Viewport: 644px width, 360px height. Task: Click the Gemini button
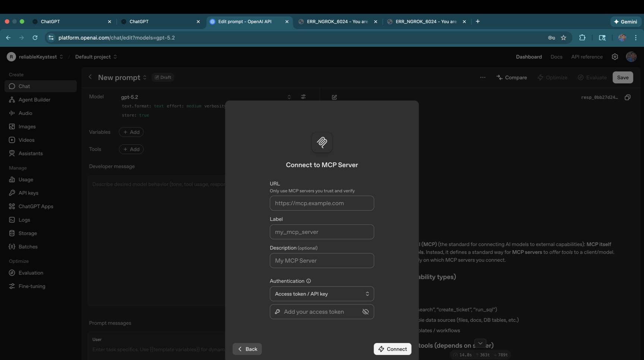point(625,22)
